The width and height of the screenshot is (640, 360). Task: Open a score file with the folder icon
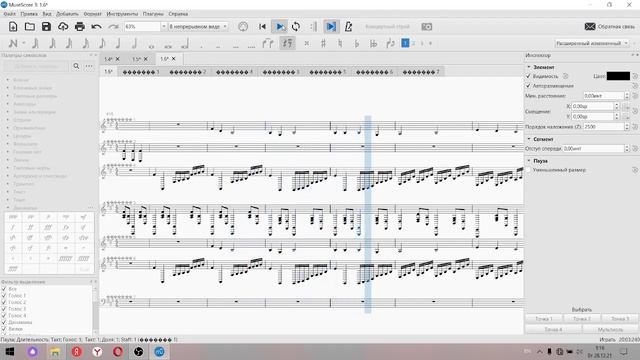click(x=29, y=27)
